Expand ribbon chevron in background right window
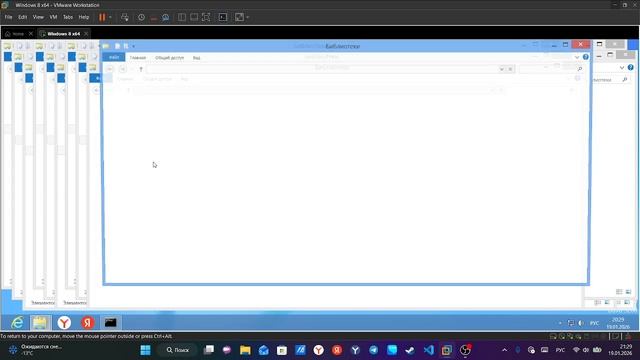This screenshot has height=360, width=640. pyautogui.click(x=622, y=67)
